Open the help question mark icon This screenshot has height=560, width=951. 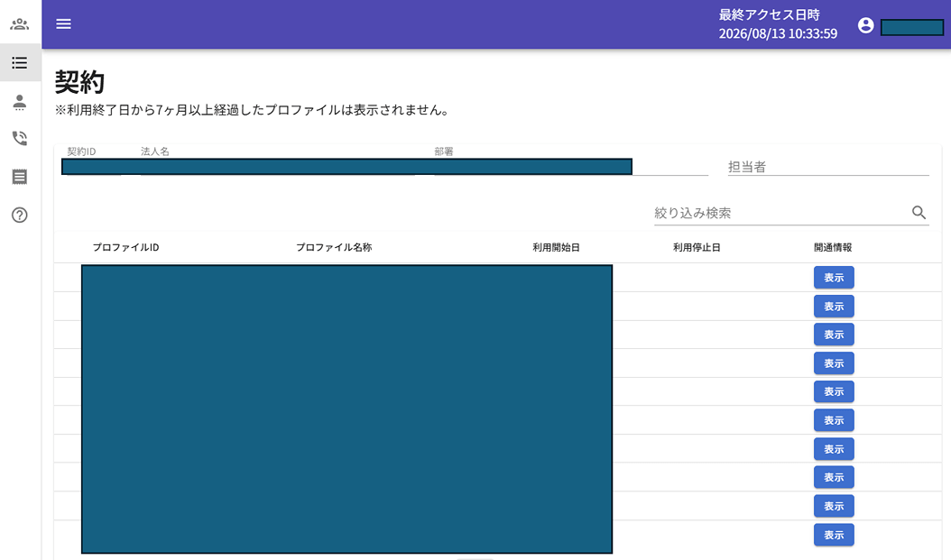[x=20, y=216]
